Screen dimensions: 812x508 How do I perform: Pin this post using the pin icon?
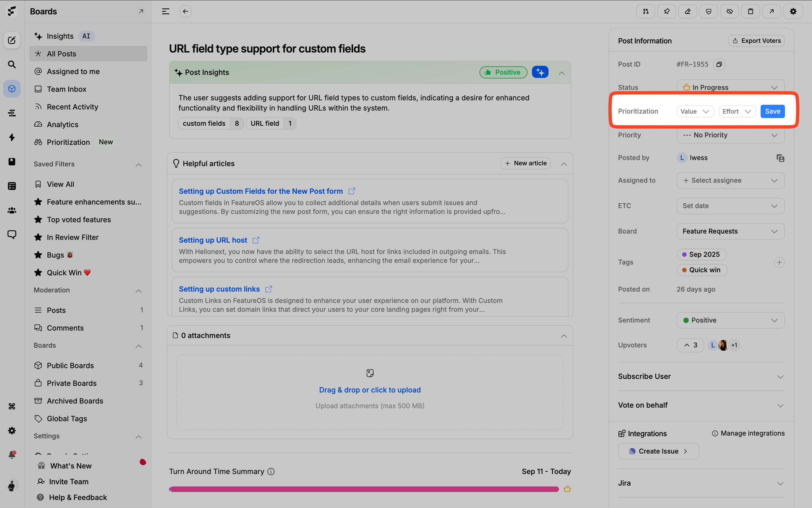666,11
